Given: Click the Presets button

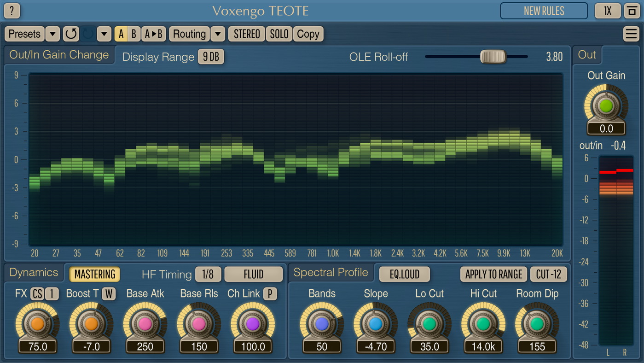Looking at the screenshot, I should (25, 34).
